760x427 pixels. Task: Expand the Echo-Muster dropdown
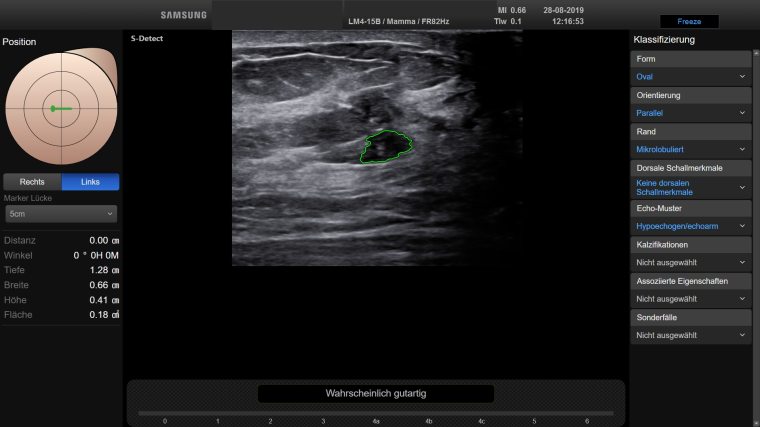(690, 227)
